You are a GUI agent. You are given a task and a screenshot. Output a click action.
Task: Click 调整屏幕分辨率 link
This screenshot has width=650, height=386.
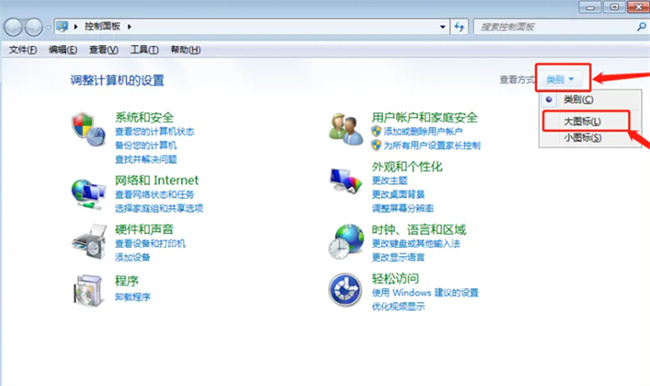[403, 208]
